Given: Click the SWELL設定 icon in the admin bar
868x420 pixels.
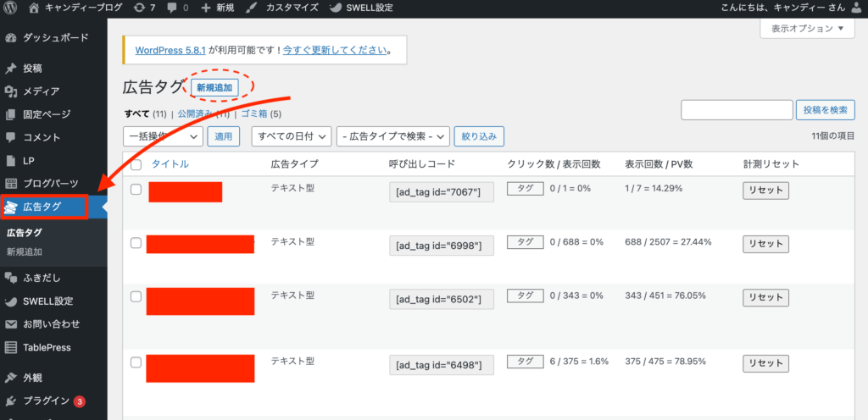Looking at the screenshot, I should 335,8.
